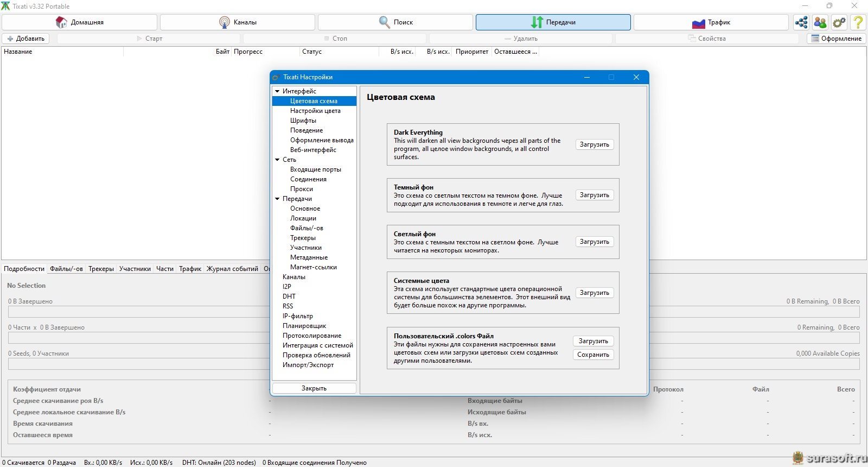This screenshot has width=868, height=467.
Task: Switch to the Участники bottom tab
Action: 135,269
